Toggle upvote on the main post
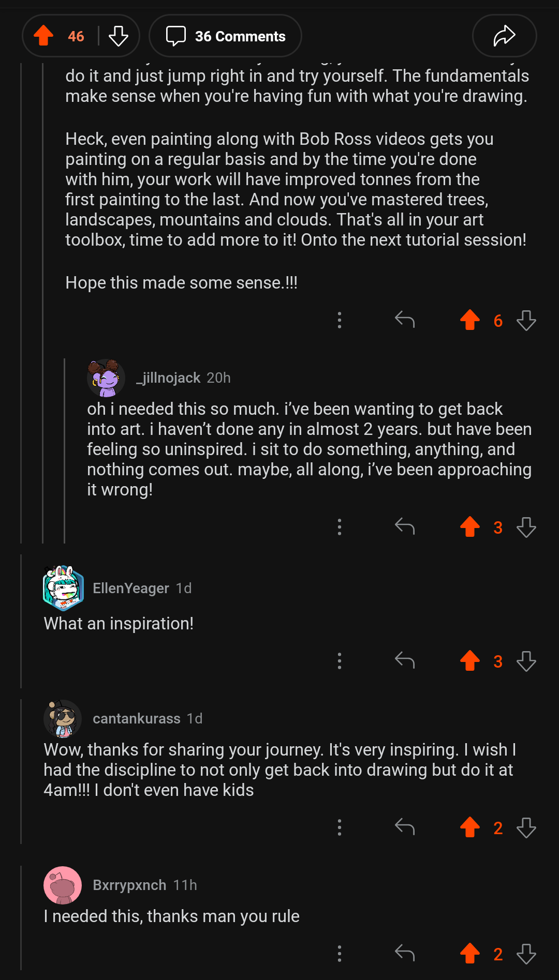This screenshot has width=559, height=980. [x=44, y=36]
